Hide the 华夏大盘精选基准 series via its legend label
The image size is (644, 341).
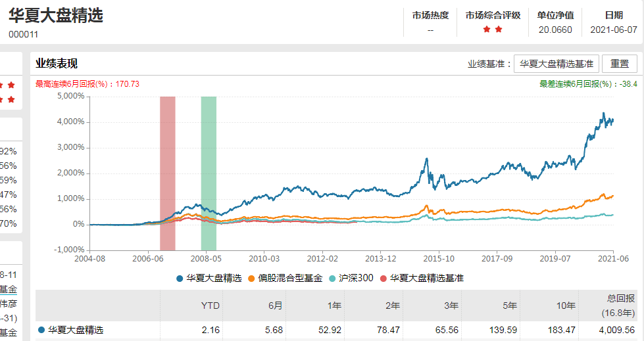tap(426, 279)
